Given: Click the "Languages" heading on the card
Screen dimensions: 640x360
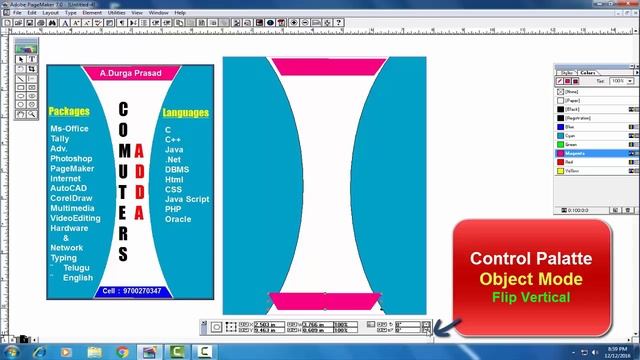Looking at the screenshot, I should 186,113.
